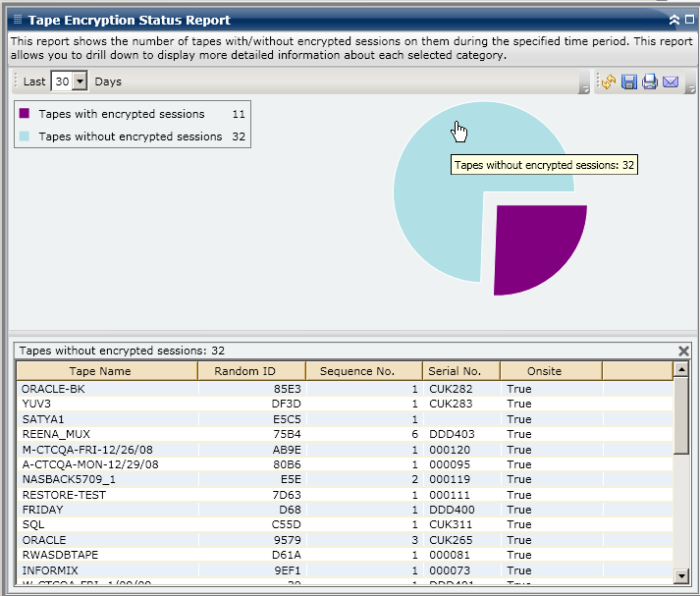Viewport: 700px width, 596px height.
Task: Sort table by Serial No. column
Action: [x=454, y=371]
